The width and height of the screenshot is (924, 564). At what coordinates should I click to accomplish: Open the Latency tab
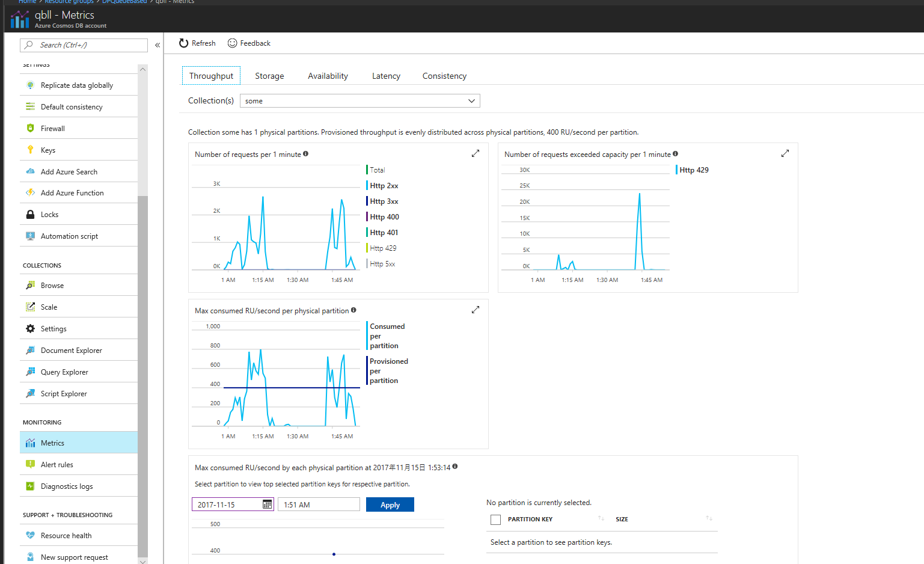[385, 76]
